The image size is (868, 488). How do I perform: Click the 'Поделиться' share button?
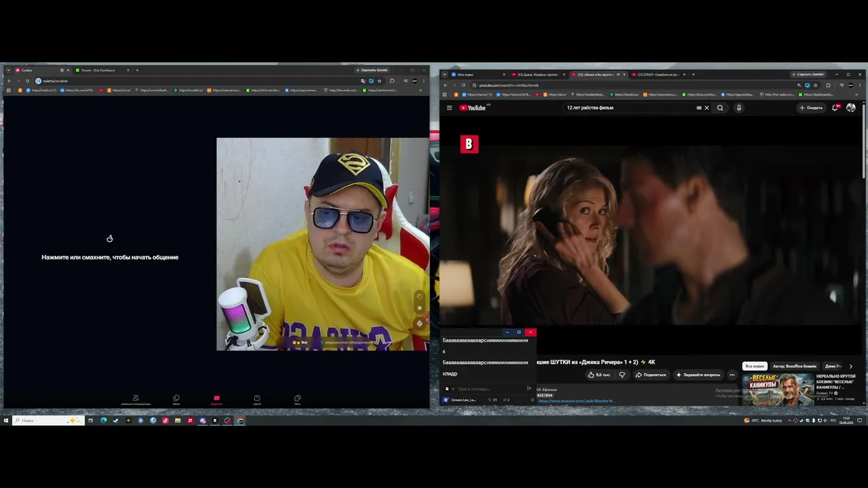[x=650, y=375]
